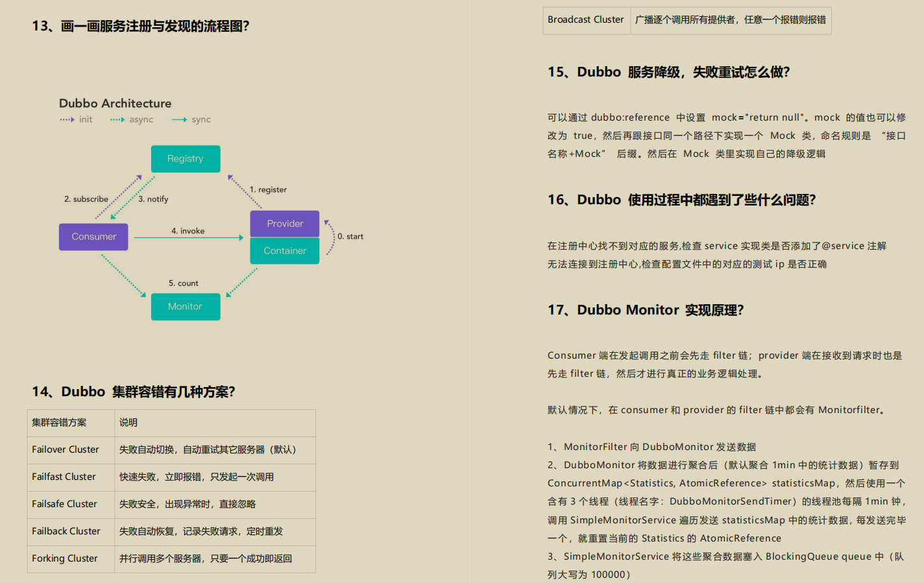Click the description '并行调用多个服务器，只要一个成功即返回'
Screen dimensions: 924x583
point(206,558)
